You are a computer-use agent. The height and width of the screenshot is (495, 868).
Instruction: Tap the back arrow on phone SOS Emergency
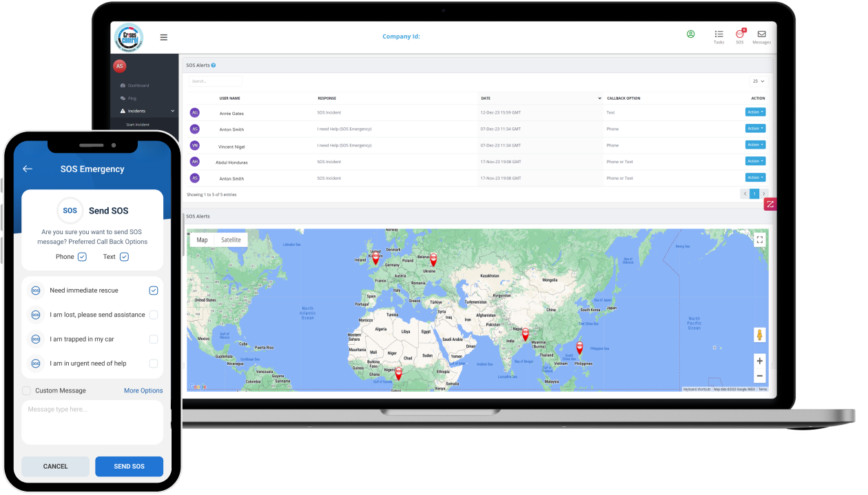(28, 169)
